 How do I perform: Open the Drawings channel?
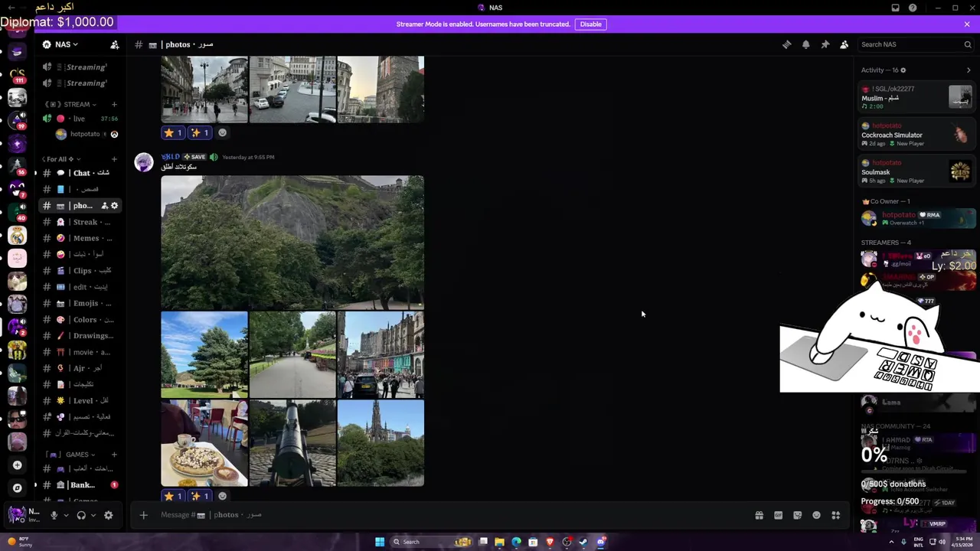(x=80, y=336)
